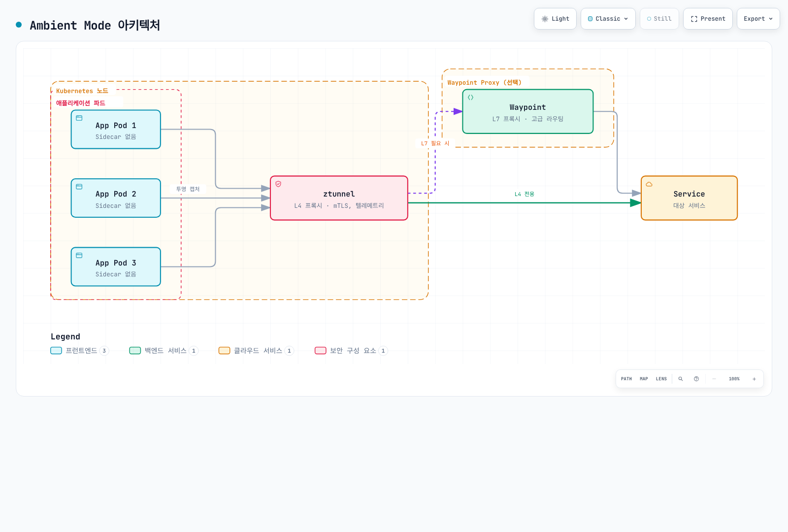The image size is (788, 532).
Task: Click window icon on App Pod 3
Action: 79,256
